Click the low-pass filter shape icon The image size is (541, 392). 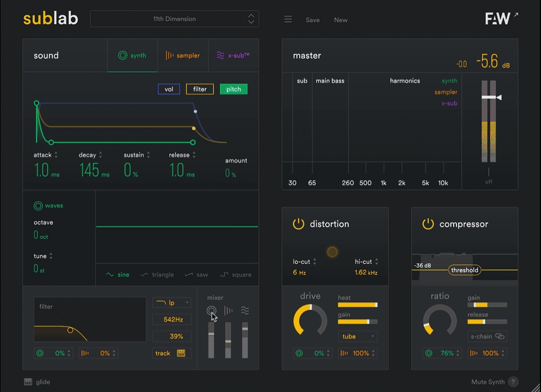pyautogui.click(x=161, y=302)
